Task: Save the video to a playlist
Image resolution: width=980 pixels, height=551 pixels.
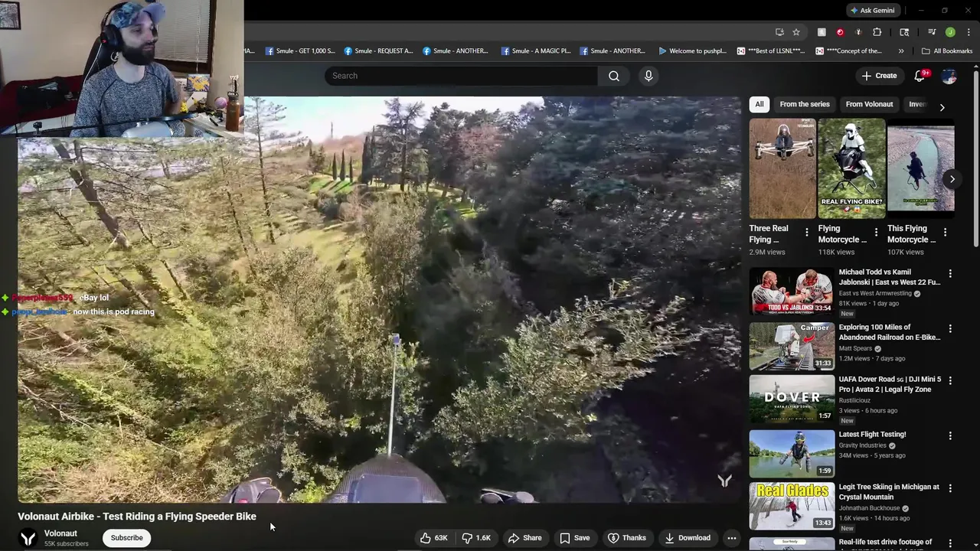Action: pyautogui.click(x=575, y=538)
